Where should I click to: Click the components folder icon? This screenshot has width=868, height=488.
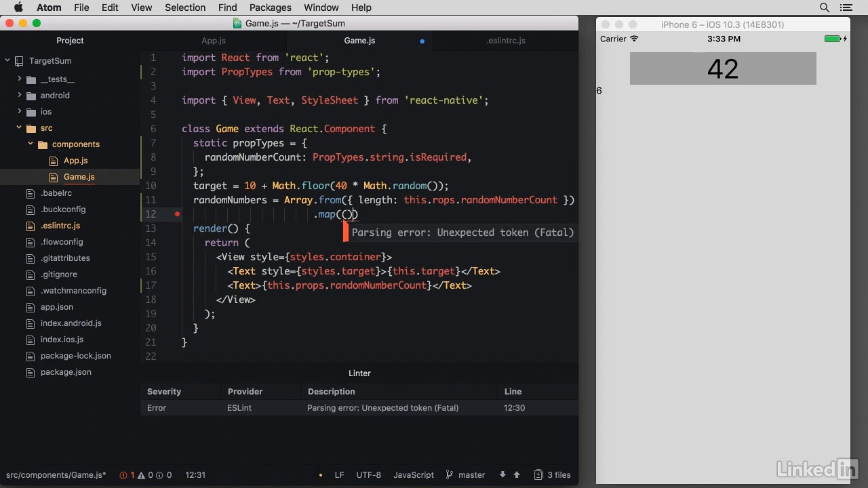click(x=42, y=144)
